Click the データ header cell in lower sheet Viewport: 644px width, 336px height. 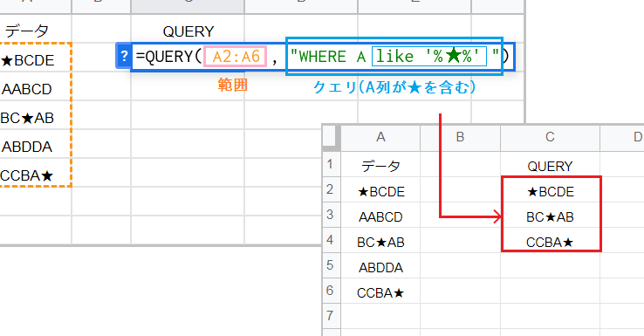(x=380, y=166)
